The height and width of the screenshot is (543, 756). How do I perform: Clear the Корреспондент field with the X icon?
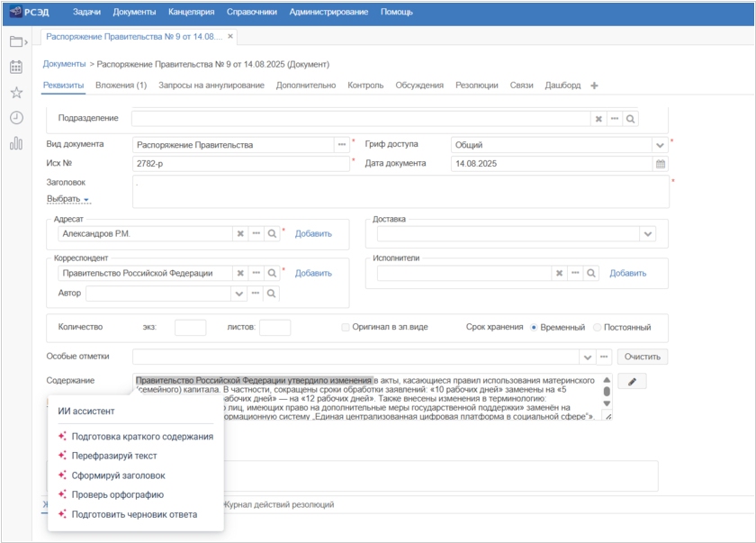tap(240, 273)
